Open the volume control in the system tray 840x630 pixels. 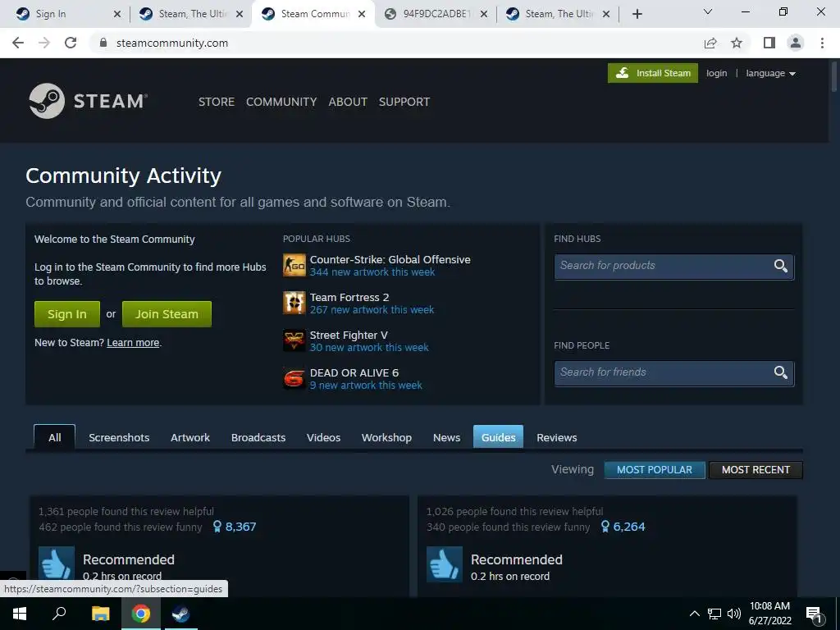point(734,614)
